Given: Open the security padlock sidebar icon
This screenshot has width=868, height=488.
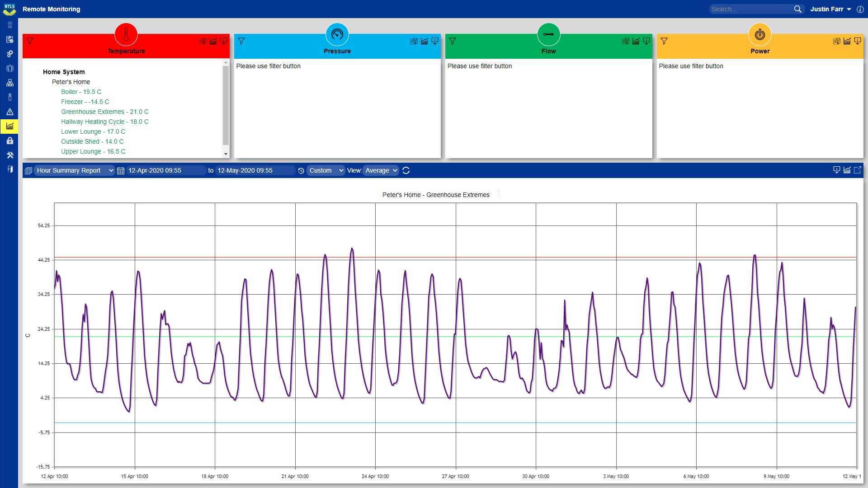Looking at the screenshot, I should click(x=9, y=141).
